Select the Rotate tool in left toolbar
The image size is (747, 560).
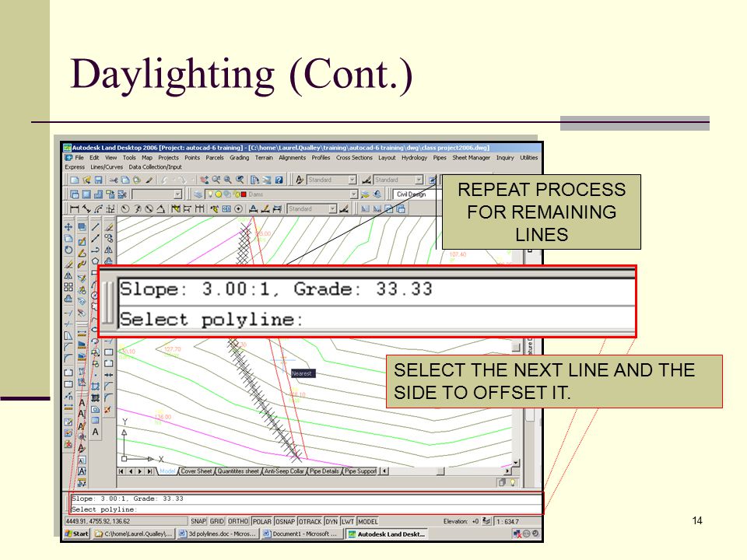point(68,250)
